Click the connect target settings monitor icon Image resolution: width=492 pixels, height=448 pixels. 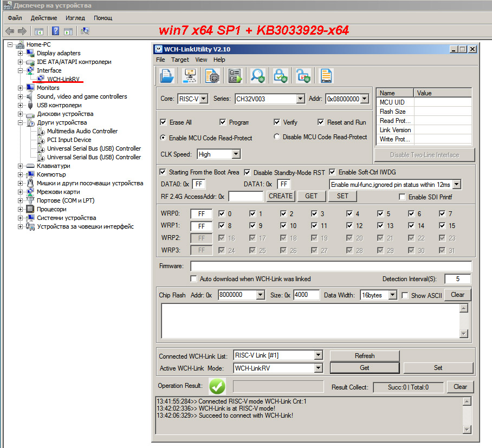[x=190, y=76]
